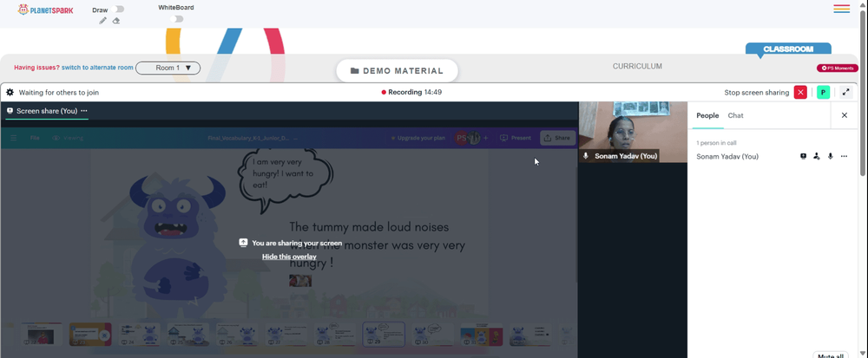Stop screen sharing with red X button
The image size is (868, 358).
pos(800,92)
